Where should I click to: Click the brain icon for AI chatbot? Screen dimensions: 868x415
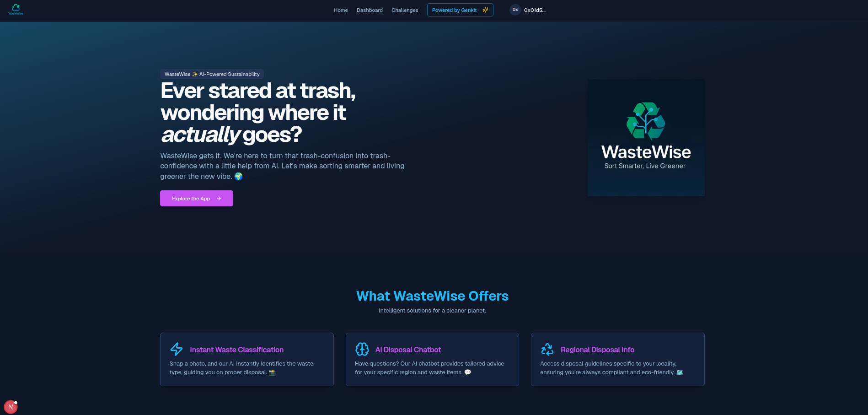coord(362,349)
